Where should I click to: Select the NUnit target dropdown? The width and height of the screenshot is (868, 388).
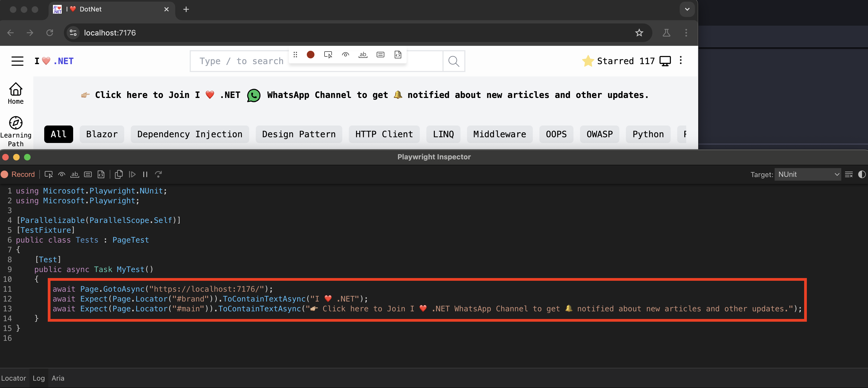click(x=808, y=174)
